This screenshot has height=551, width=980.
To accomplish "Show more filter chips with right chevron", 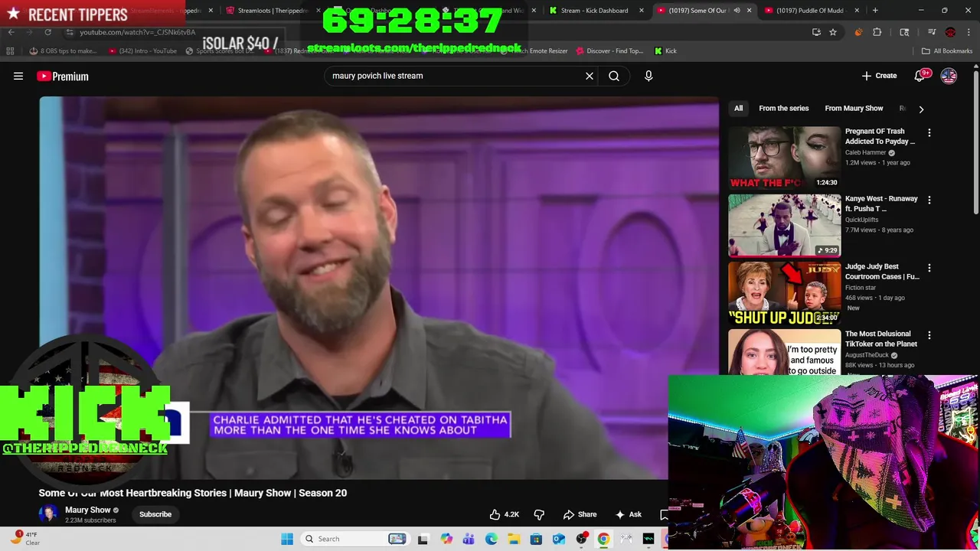I will [x=921, y=109].
